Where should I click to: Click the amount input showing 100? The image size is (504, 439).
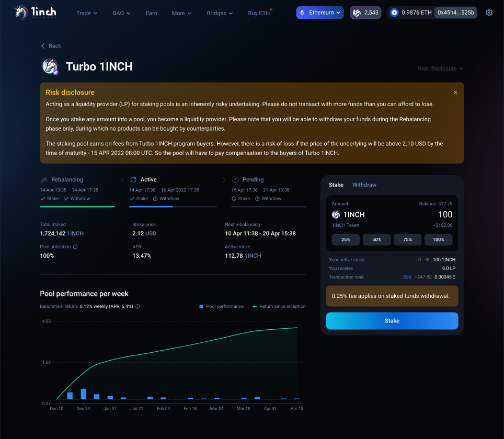444,214
